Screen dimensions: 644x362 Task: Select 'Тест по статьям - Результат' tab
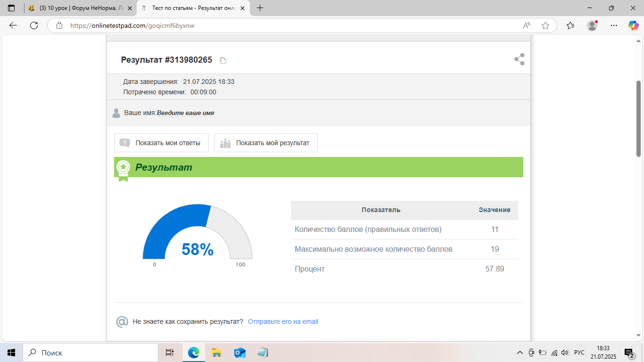193,8
